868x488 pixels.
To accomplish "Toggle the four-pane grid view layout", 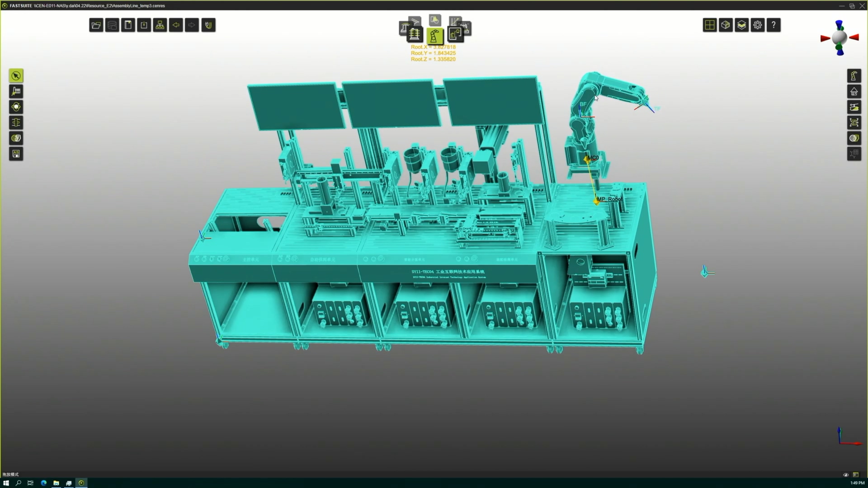I will pos(710,25).
